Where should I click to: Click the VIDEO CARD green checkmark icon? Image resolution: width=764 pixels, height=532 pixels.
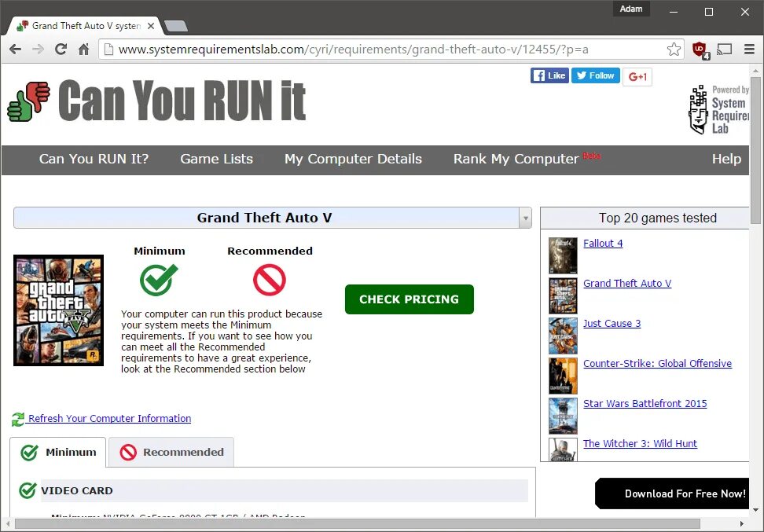click(28, 490)
